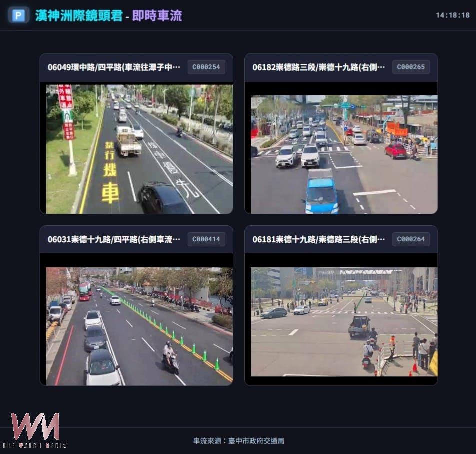This screenshot has width=476, height=454.
Task: Click the C000254 camera ID badge
Action: [x=206, y=67]
